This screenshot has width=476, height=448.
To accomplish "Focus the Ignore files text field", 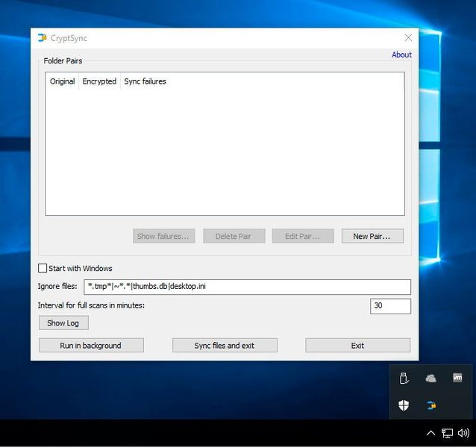I will 247,287.
